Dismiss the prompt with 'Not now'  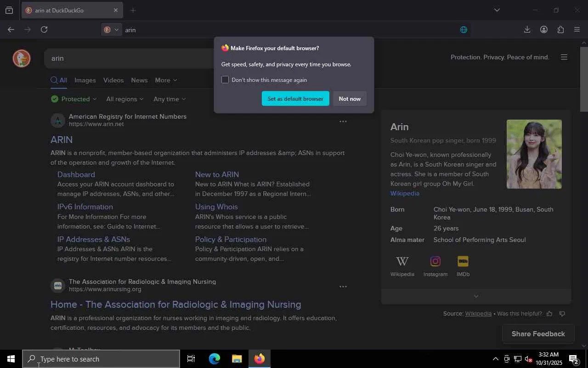coord(350,98)
